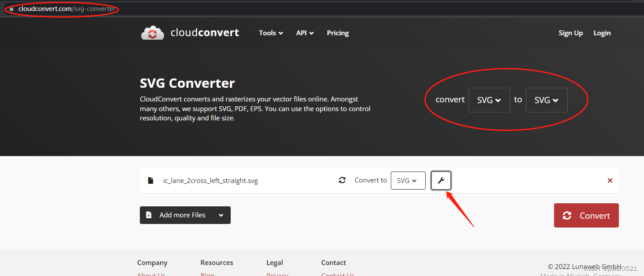The image size is (644, 276).
Task: Open the API menu
Action: (305, 33)
